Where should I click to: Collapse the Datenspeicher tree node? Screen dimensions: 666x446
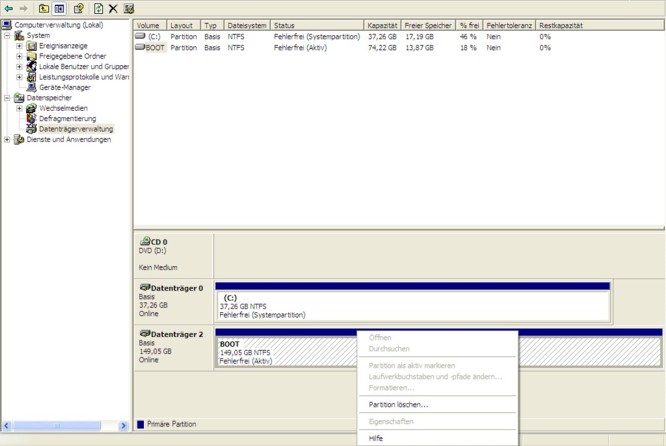pyautogui.click(x=8, y=98)
